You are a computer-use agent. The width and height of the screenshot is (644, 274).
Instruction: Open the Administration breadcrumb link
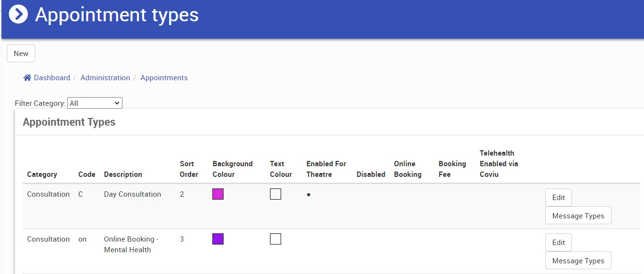105,78
